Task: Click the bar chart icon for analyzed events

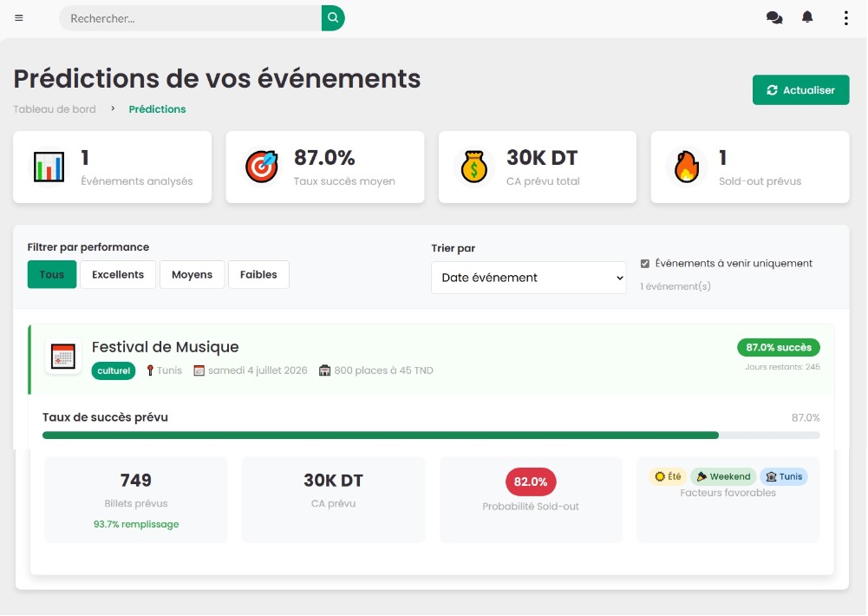Action: (49, 167)
